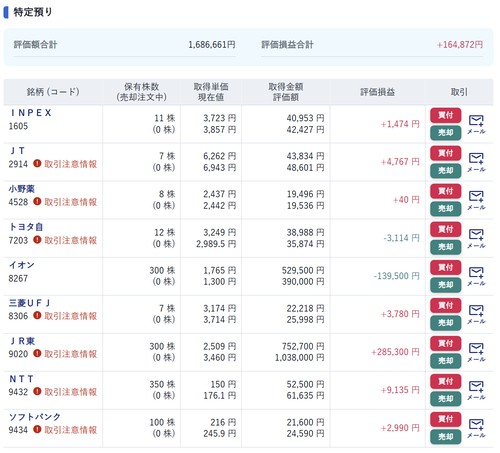Viewport: 500px width, 453px height.
Task: Click warning icon beside 小野薬 code 4528
Action: (37, 201)
